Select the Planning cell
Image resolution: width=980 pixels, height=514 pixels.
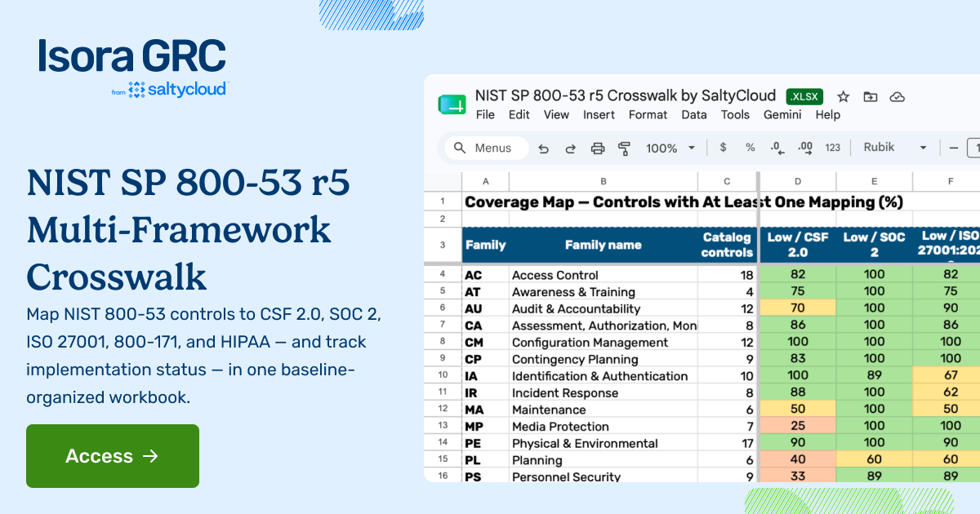click(603, 460)
